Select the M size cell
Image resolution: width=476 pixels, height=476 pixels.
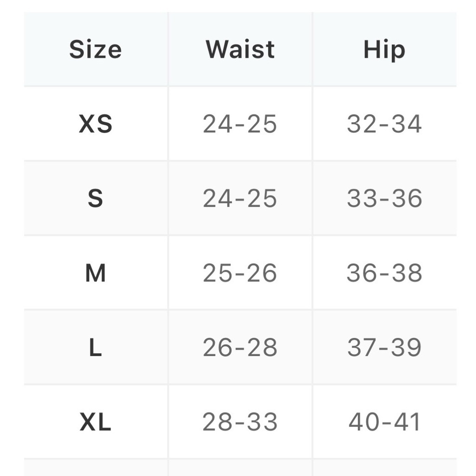pyautogui.click(x=95, y=273)
